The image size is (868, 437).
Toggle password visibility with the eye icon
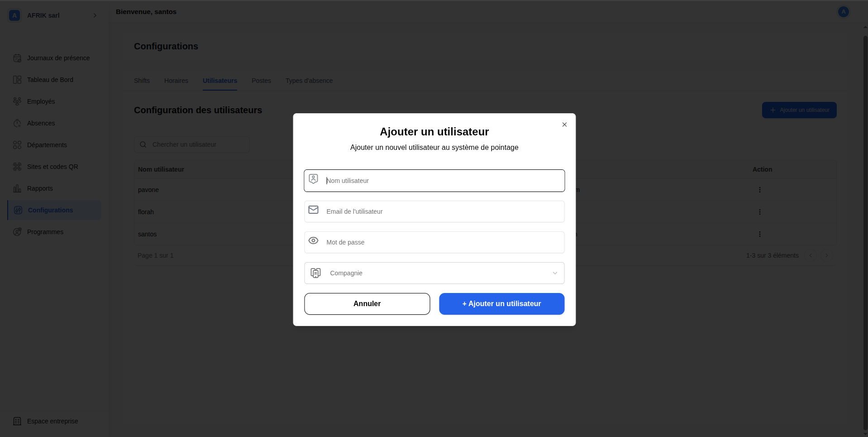click(x=313, y=240)
